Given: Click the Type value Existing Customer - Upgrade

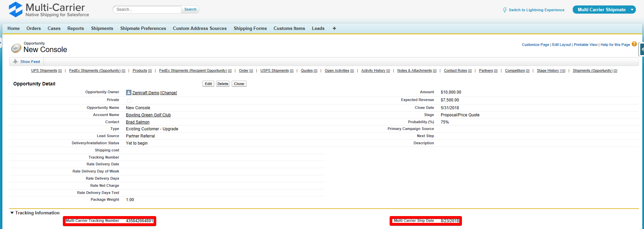Looking at the screenshot, I should (152, 129).
